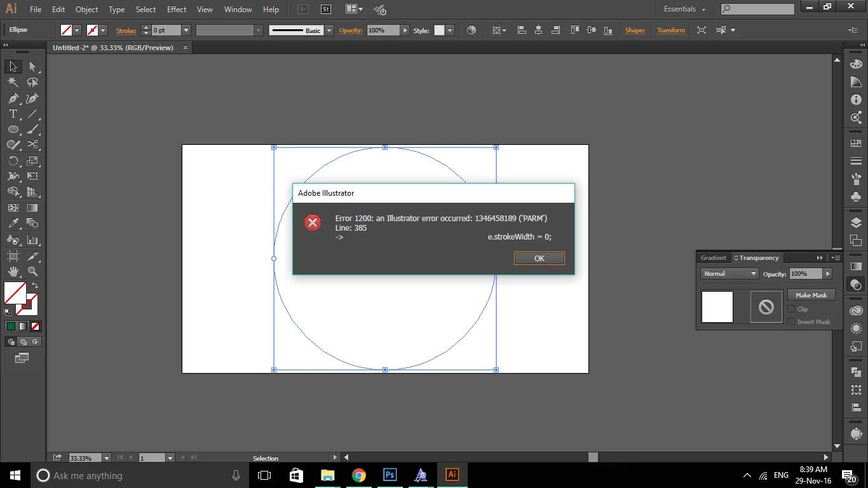Click OK in error dialog

coord(539,258)
